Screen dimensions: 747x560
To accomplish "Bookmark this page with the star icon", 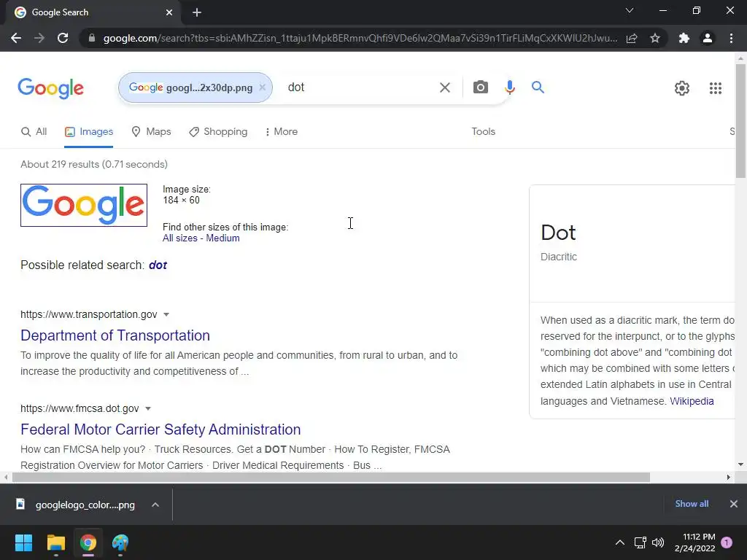I will tap(655, 38).
